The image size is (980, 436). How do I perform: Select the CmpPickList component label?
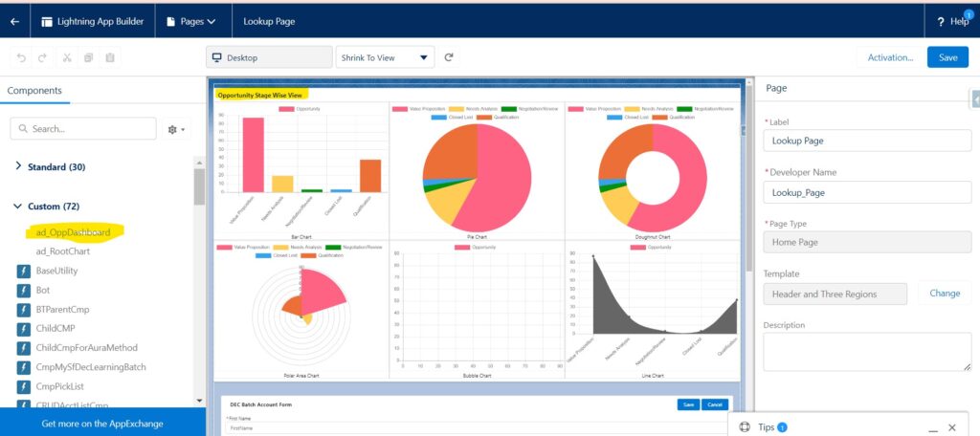(x=60, y=386)
